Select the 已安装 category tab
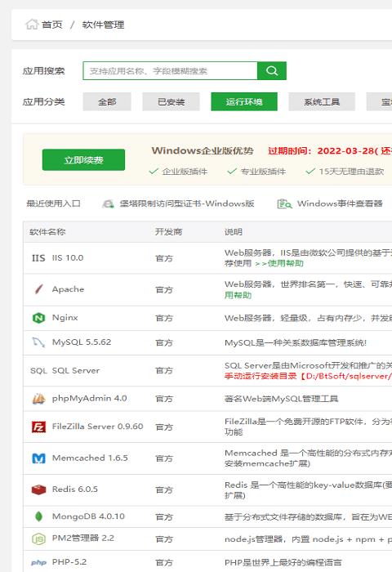Screen dimensions: 392x572 [x=171, y=101]
